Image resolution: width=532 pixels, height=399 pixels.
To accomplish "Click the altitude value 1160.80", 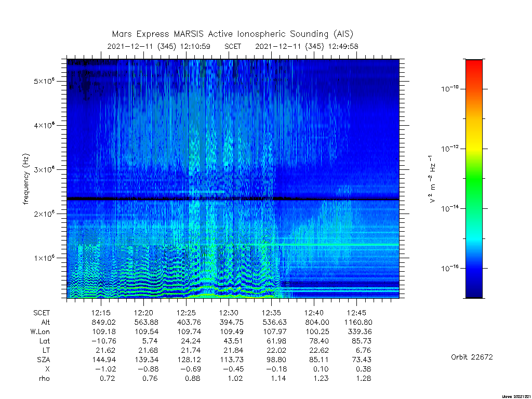I will 358,322.
